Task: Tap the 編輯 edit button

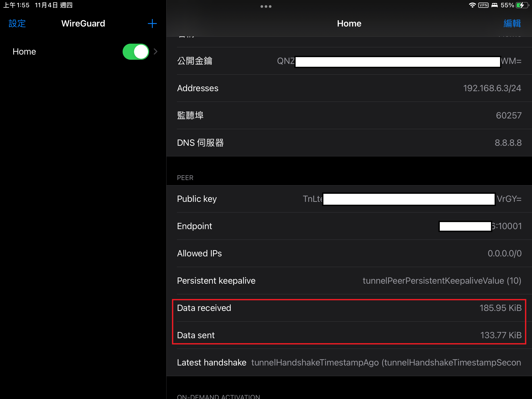Action: coord(512,24)
